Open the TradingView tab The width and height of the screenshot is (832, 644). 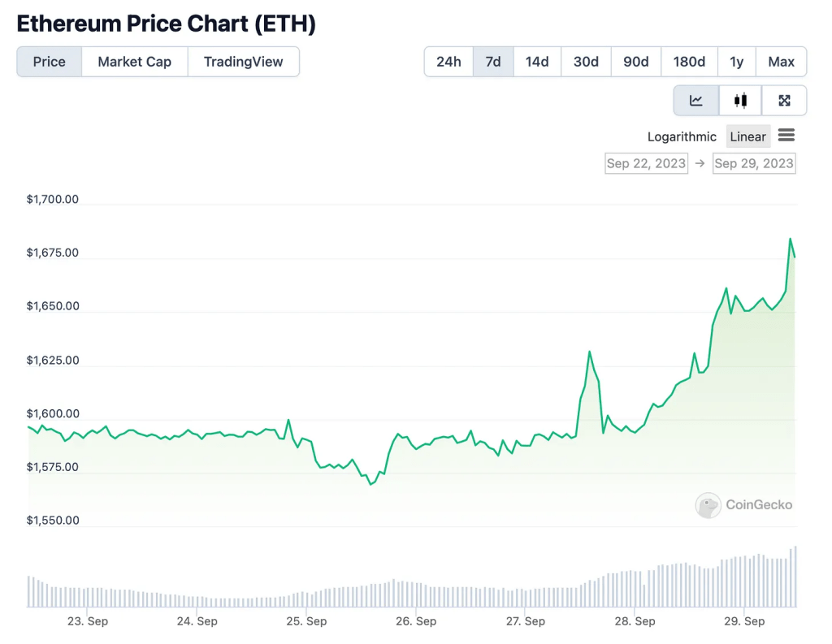243,62
